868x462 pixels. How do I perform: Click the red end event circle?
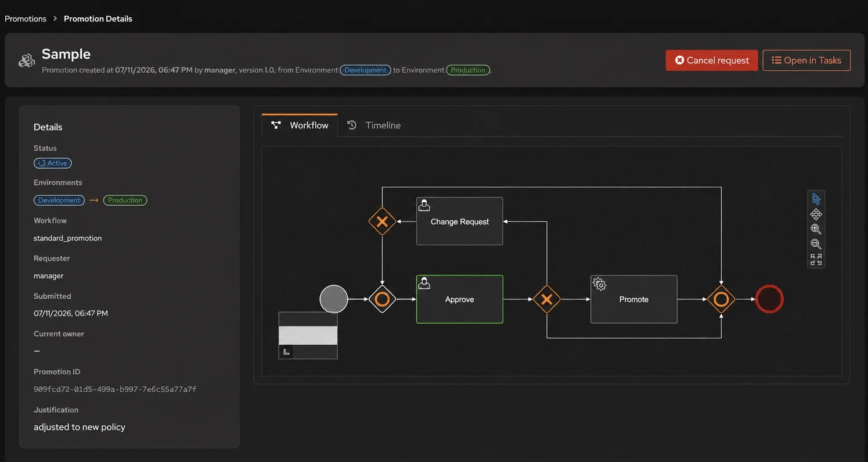[x=769, y=299]
